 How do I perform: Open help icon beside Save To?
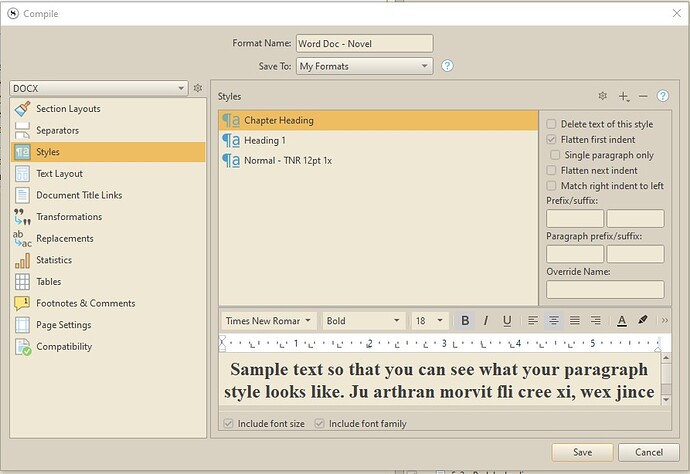tap(447, 66)
